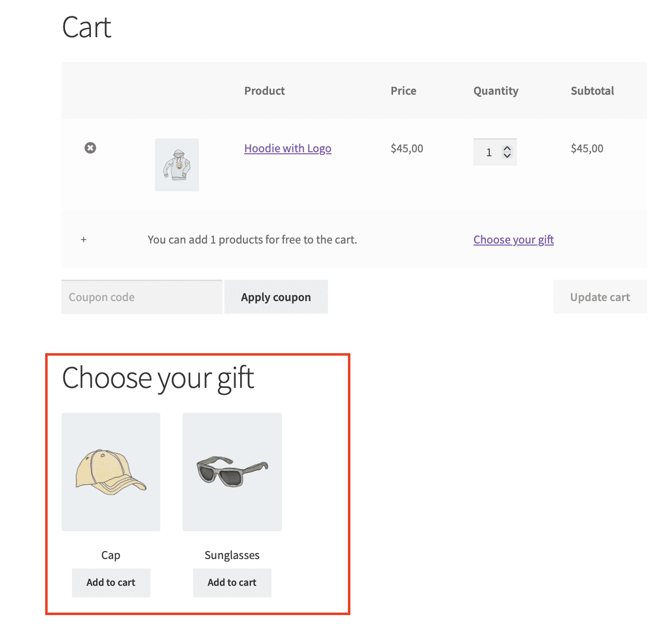Apply the entered coupon code
The height and width of the screenshot is (626, 672).
pyautogui.click(x=276, y=297)
